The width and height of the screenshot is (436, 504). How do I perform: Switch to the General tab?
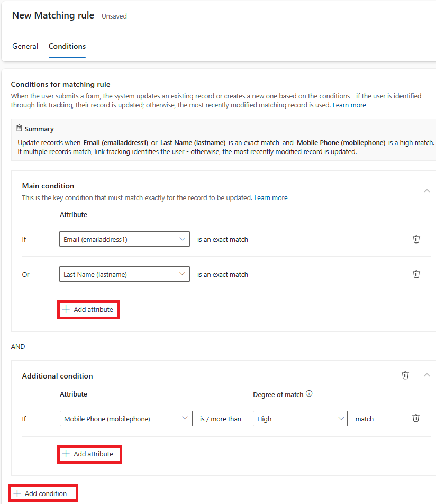[x=25, y=46]
